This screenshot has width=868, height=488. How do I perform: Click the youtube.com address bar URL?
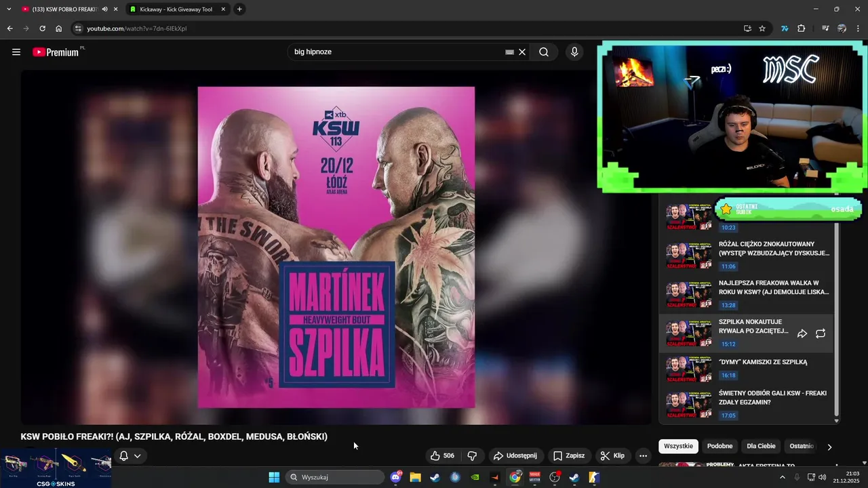pyautogui.click(x=136, y=28)
